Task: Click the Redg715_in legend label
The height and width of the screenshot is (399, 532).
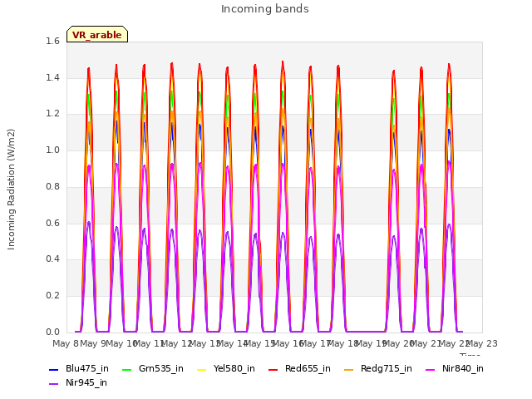Action: pyautogui.click(x=387, y=369)
